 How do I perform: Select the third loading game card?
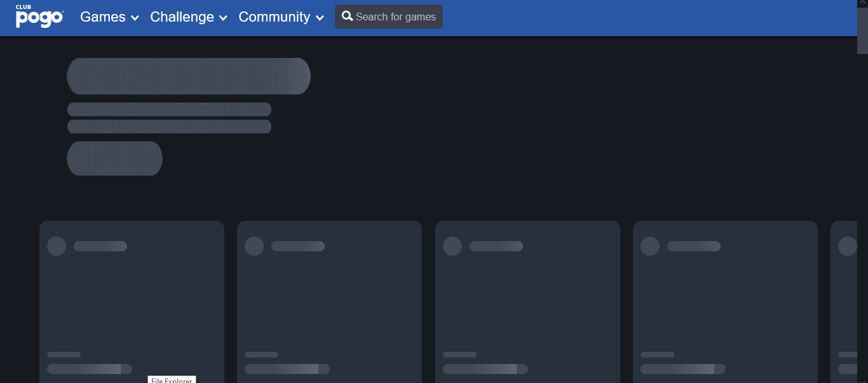click(527, 299)
